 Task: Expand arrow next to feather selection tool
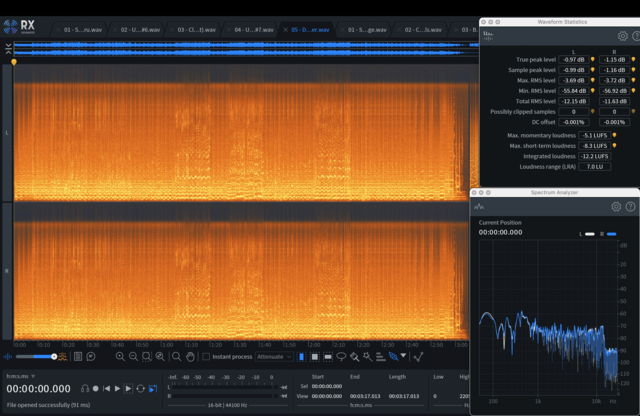pyautogui.click(x=403, y=356)
